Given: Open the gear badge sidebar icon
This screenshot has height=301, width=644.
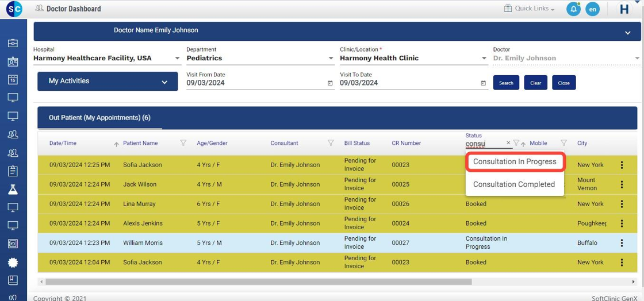Looking at the screenshot, I should point(13,262).
